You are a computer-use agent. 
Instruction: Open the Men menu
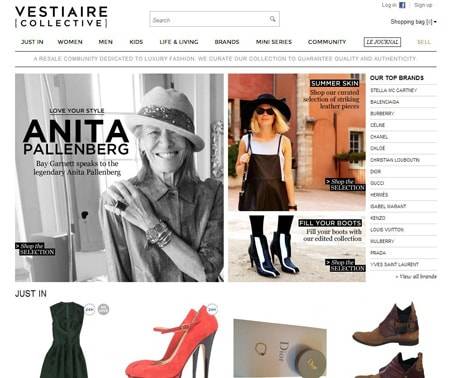(x=106, y=42)
